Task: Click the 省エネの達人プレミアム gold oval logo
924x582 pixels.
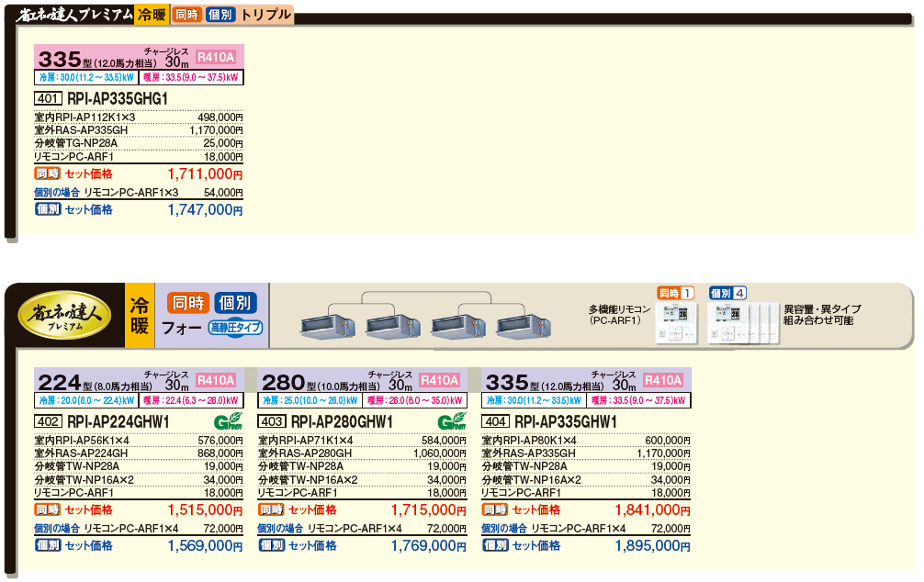Action: pyautogui.click(x=64, y=315)
